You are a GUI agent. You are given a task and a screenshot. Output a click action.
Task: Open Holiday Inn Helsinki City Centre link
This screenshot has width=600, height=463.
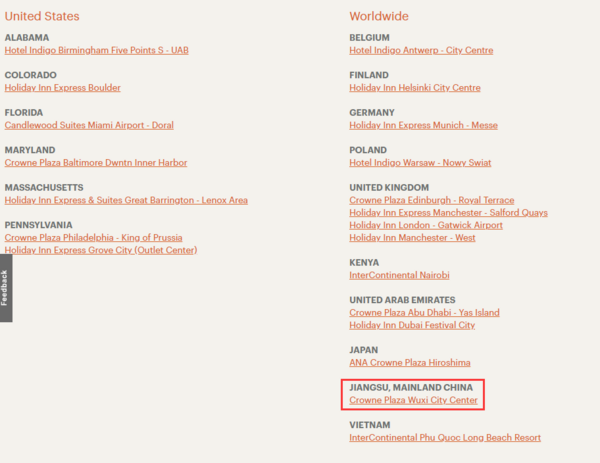(415, 88)
